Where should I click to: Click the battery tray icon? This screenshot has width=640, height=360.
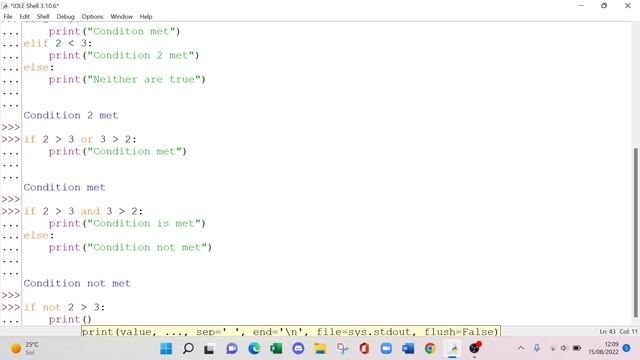pos(577,348)
